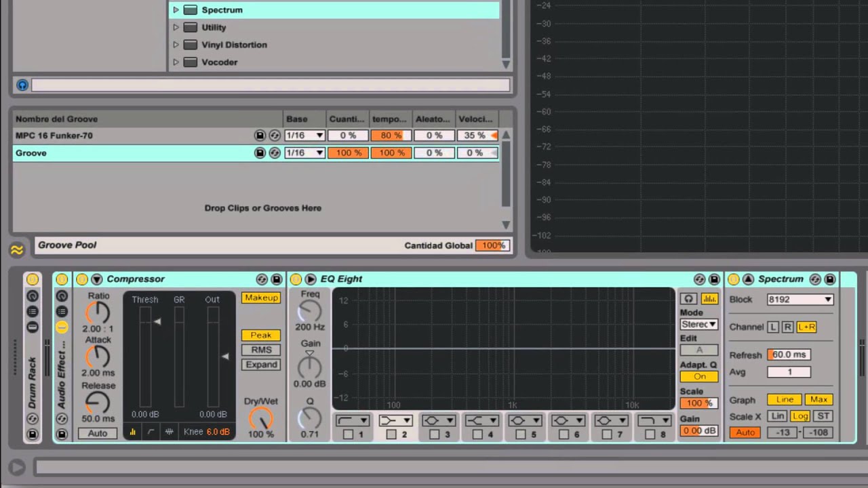Enable EQ Eight filter band 2 checkbox
The image size is (868, 488).
391,434
